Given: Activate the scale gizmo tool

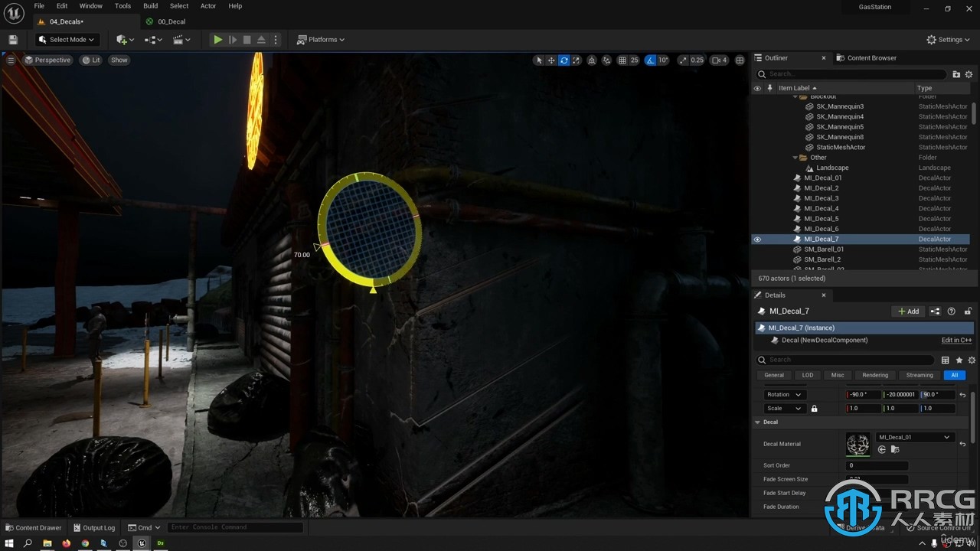Looking at the screenshot, I should [577, 60].
